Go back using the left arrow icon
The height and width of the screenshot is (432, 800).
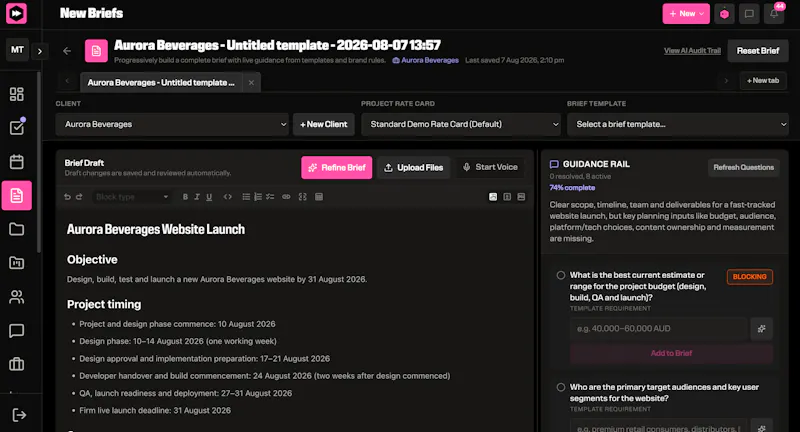(67, 51)
